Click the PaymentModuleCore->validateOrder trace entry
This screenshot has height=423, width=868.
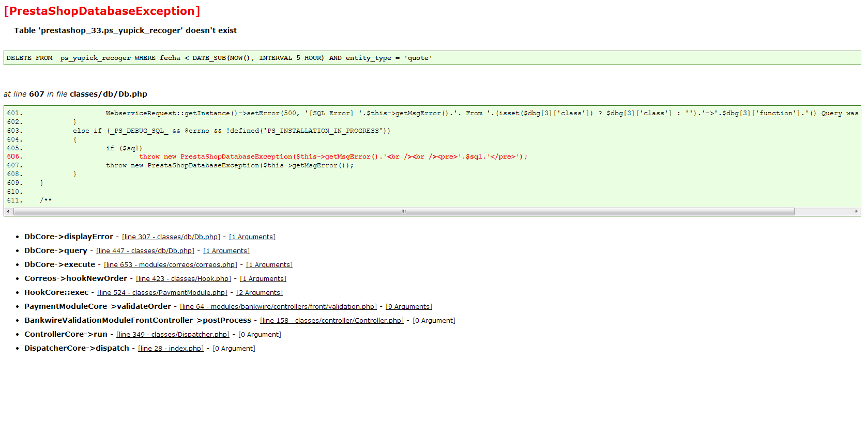[x=98, y=306]
